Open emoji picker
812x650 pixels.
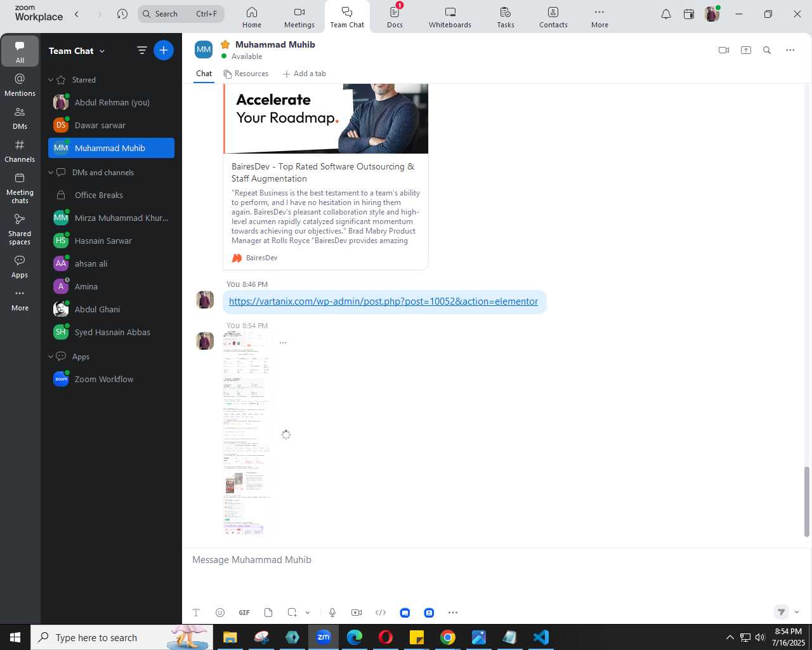[220, 613]
